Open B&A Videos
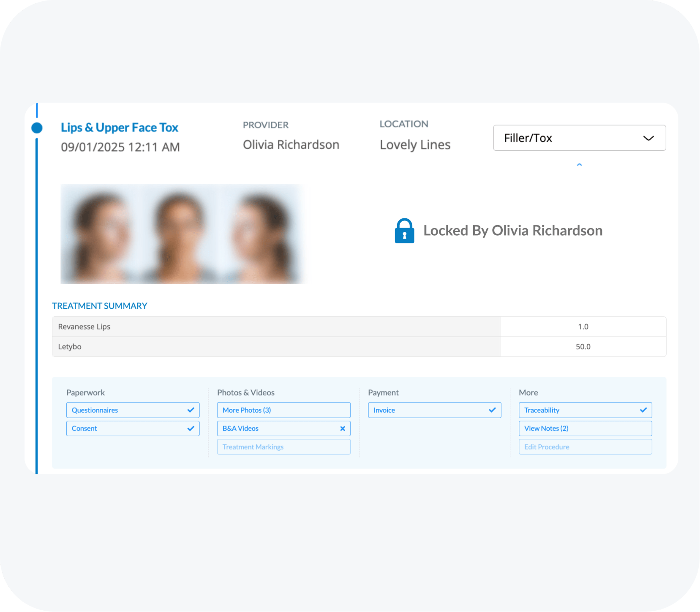700x612 pixels. click(x=275, y=428)
